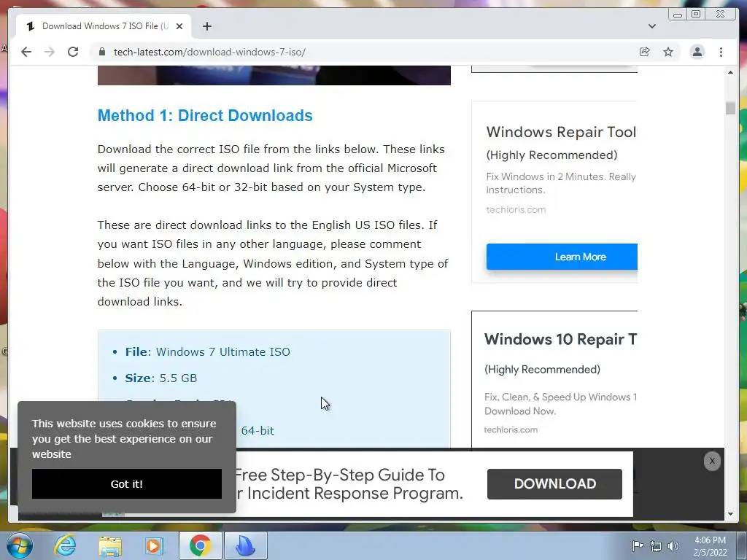Dismiss the bottom ad banner
The width and height of the screenshot is (747, 560).
click(712, 461)
